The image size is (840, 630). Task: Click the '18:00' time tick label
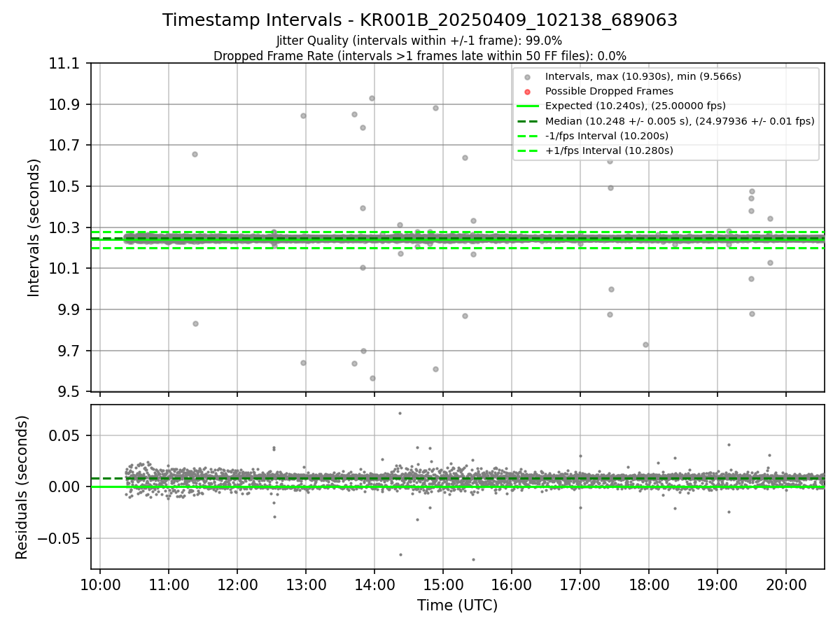click(x=648, y=584)
